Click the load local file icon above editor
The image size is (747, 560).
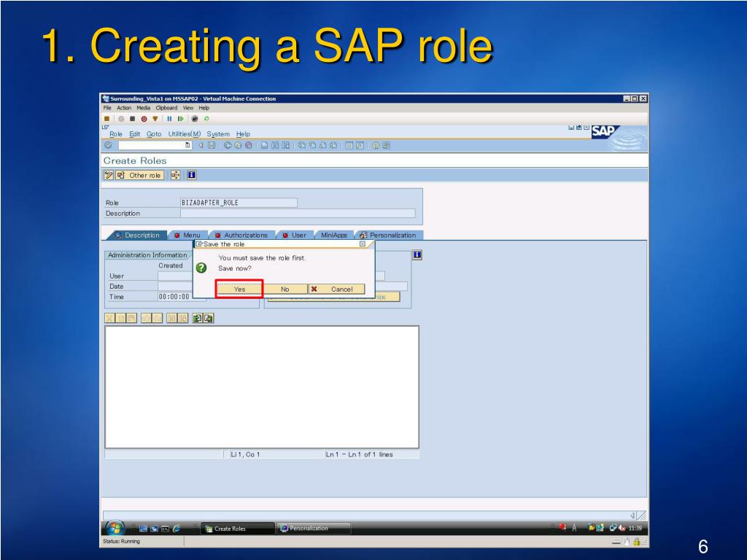click(197, 318)
